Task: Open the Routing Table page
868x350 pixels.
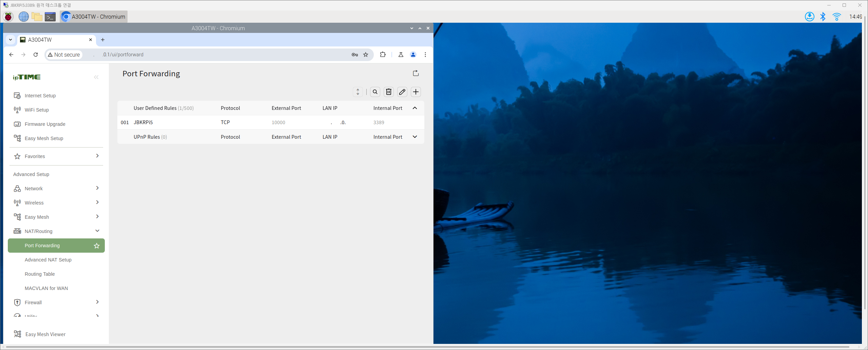Action: (x=40, y=274)
